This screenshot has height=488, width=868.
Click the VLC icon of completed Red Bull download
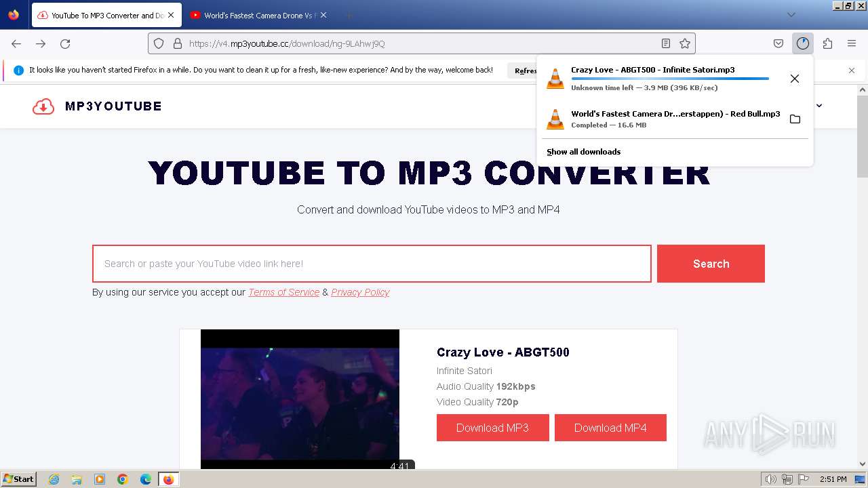tap(555, 119)
